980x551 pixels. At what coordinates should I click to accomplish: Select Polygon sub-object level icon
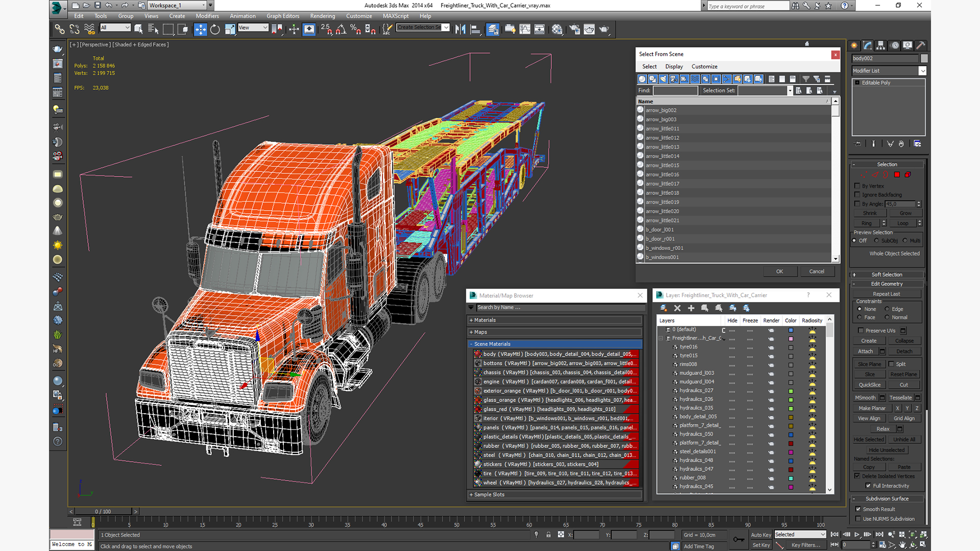click(x=897, y=174)
